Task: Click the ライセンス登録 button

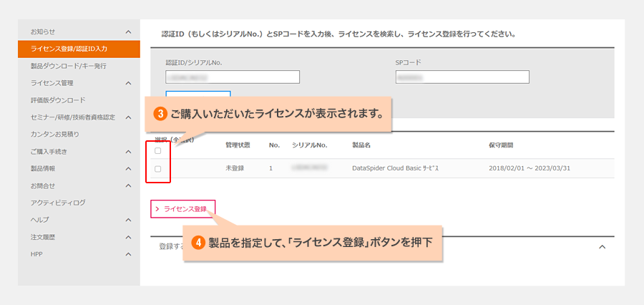Action: [182, 208]
